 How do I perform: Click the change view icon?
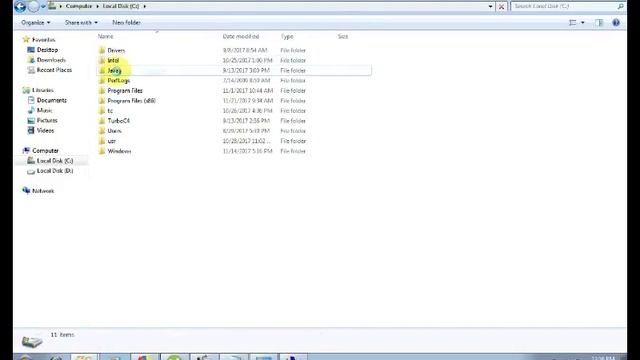573,23
